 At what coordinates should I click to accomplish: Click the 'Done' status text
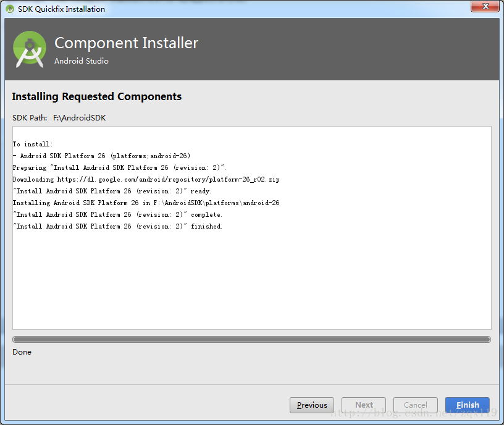[22, 352]
